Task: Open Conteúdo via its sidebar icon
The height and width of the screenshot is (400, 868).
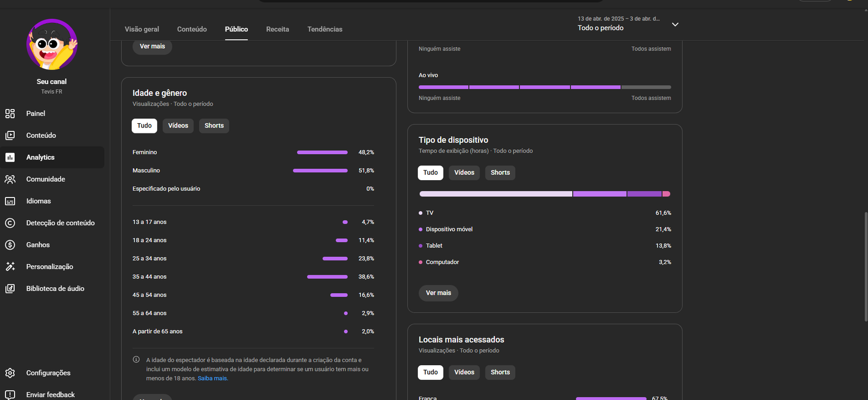Action: coord(10,136)
